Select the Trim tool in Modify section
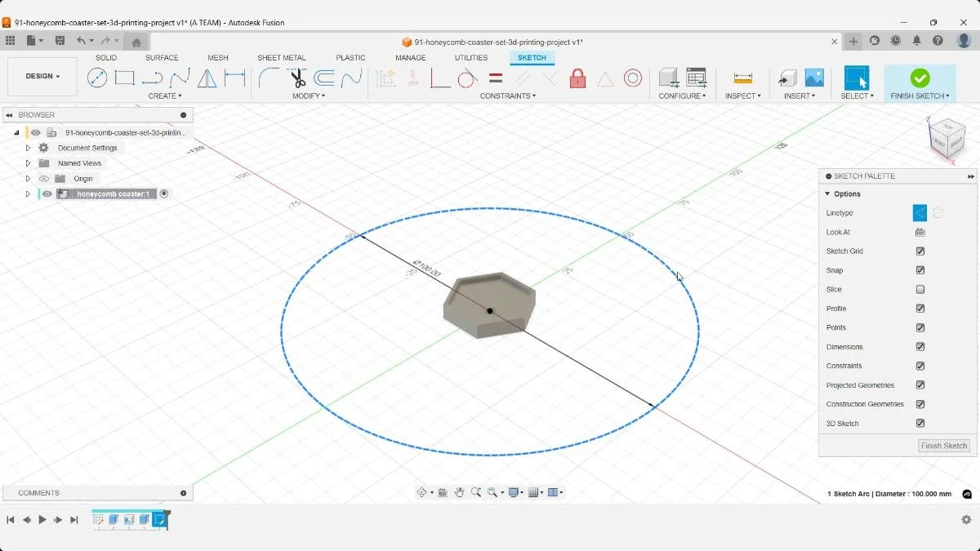 [298, 78]
